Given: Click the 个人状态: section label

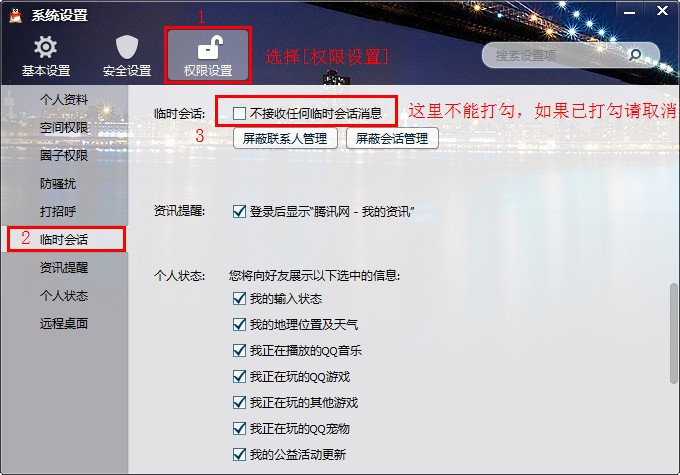Looking at the screenshot, I should click(x=179, y=276).
